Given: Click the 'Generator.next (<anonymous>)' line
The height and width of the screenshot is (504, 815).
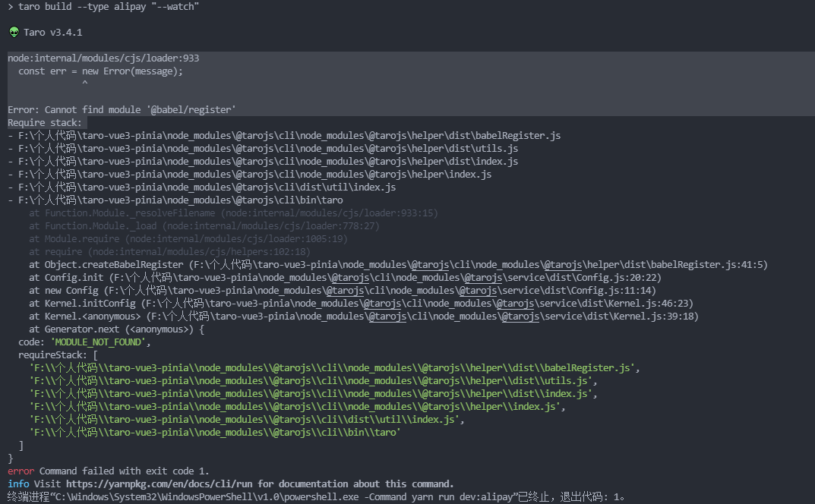Looking at the screenshot, I should (116, 329).
